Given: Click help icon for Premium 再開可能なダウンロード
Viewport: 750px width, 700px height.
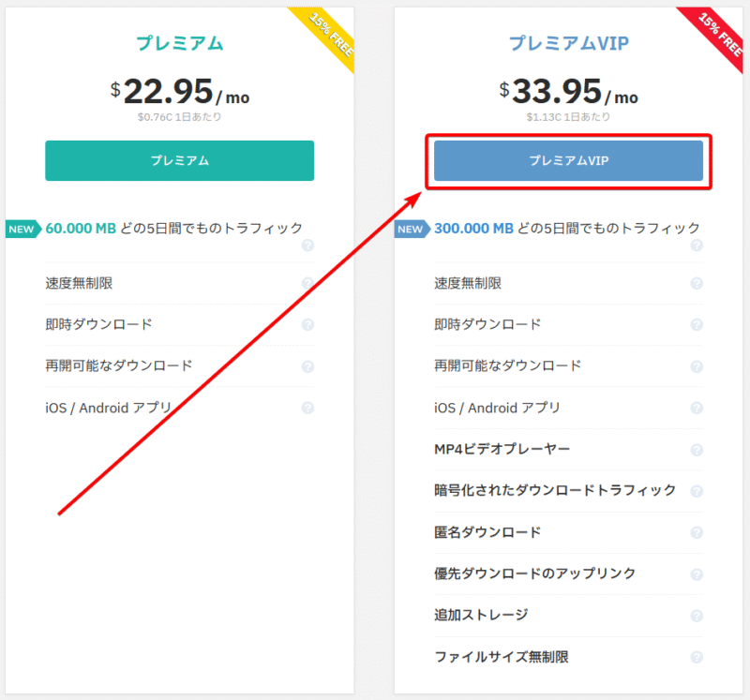Looking at the screenshot, I should 307,366.
